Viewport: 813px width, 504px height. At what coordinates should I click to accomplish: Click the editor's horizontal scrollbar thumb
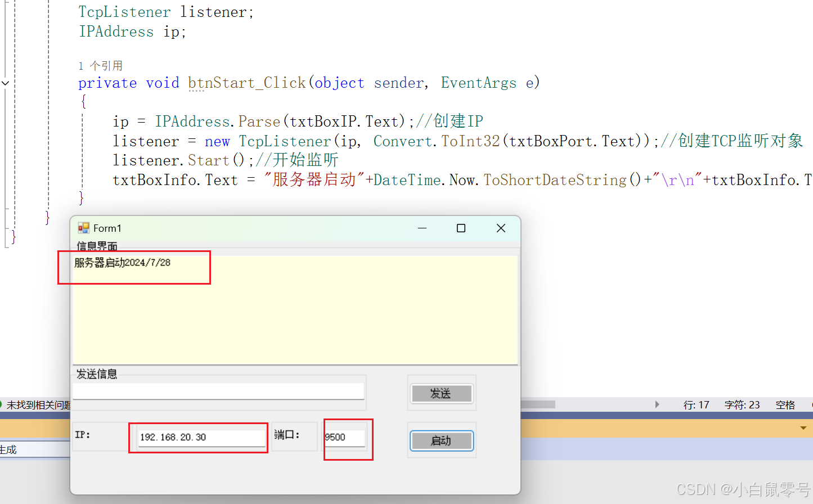coord(538,404)
